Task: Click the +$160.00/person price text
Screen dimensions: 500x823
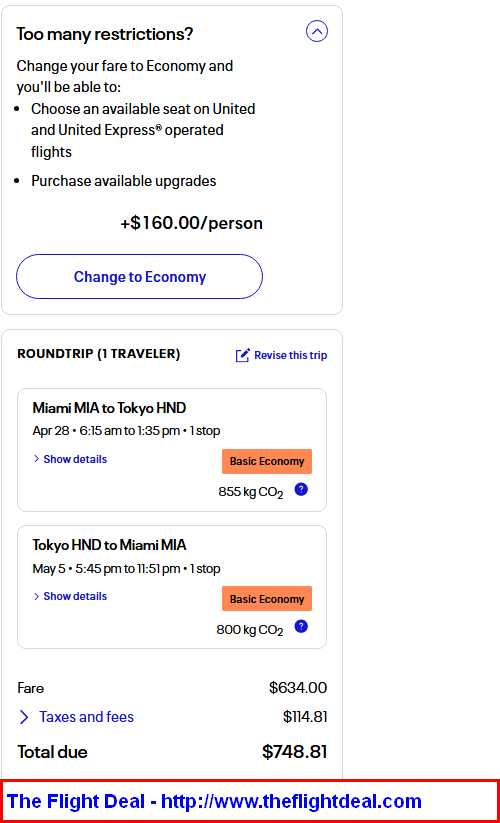Action: pyautogui.click(x=192, y=223)
